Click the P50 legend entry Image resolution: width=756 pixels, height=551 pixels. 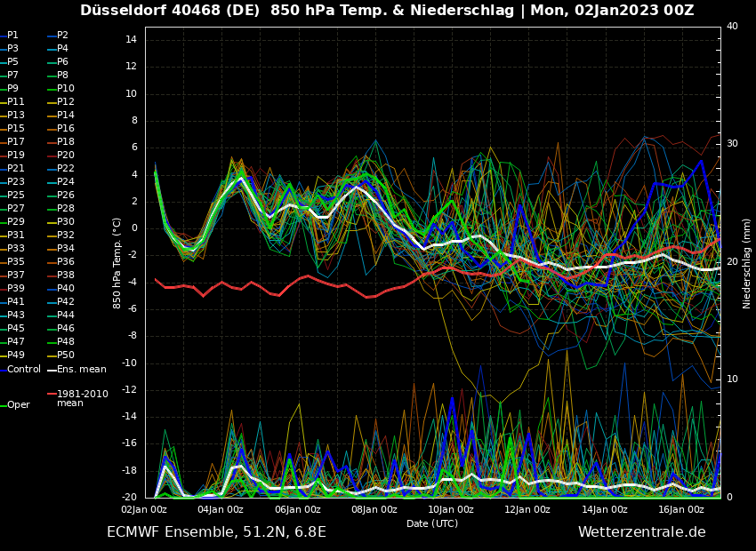pyautogui.click(x=66, y=355)
